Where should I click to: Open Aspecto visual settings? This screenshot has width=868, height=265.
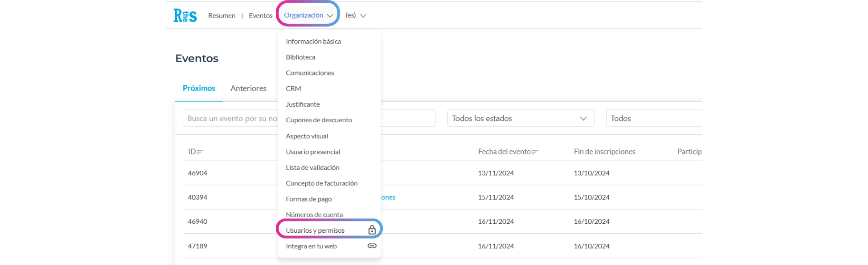click(x=307, y=136)
